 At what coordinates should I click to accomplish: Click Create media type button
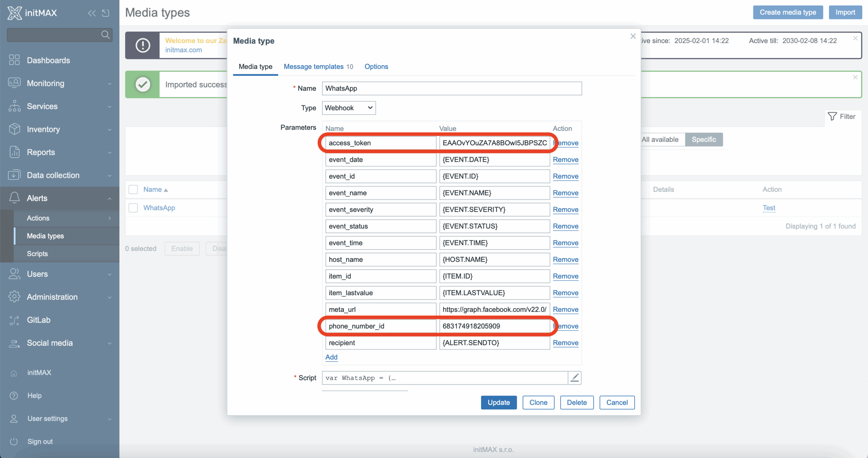click(788, 12)
